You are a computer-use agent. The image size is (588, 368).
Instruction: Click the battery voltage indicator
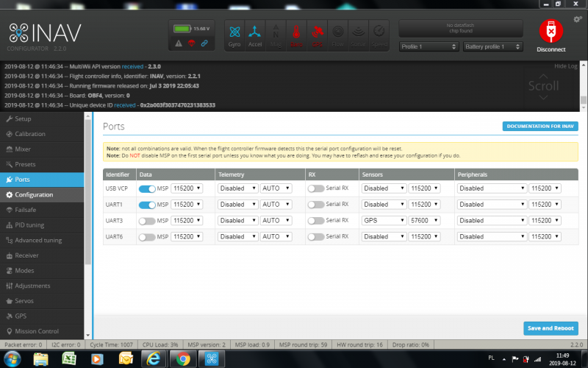pos(191,29)
